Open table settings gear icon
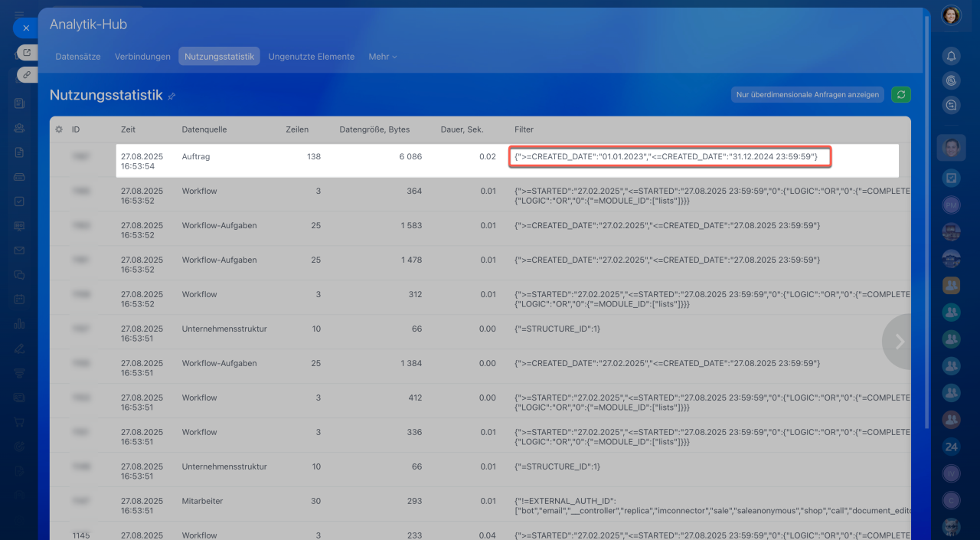Image resolution: width=980 pixels, height=540 pixels. pyautogui.click(x=59, y=129)
